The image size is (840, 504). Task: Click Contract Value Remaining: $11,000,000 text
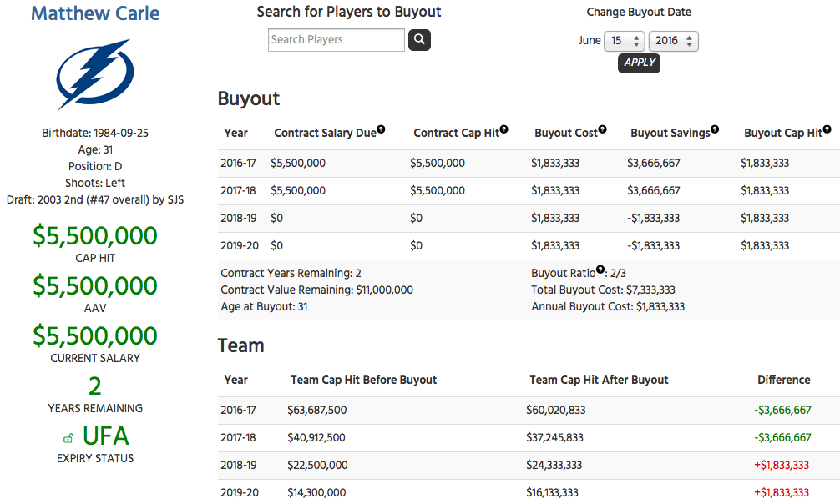click(x=317, y=290)
